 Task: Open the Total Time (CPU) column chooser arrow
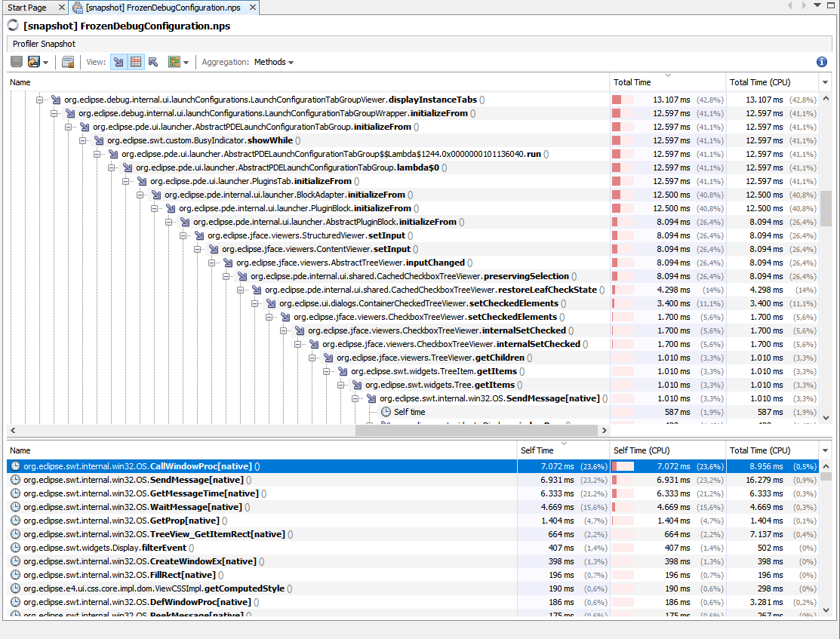824,81
